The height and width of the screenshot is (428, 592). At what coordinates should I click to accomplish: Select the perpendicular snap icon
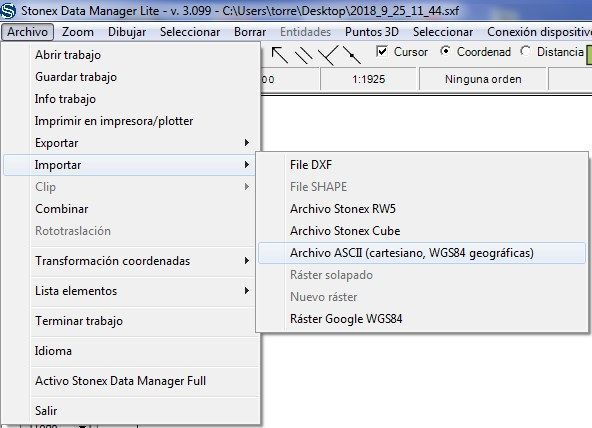click(x=327, y=55)
